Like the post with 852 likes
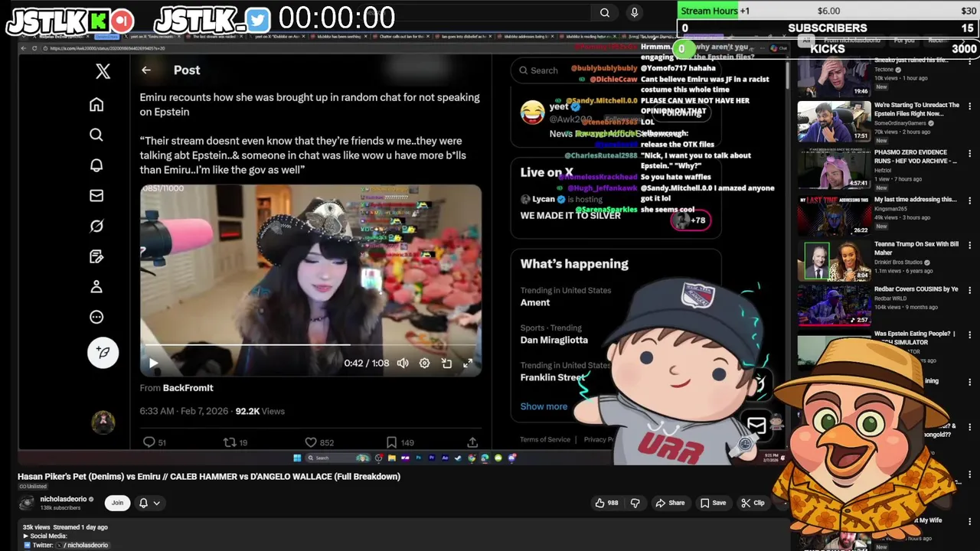The width and height of the screenshot is (980, 551). [319, 442]
